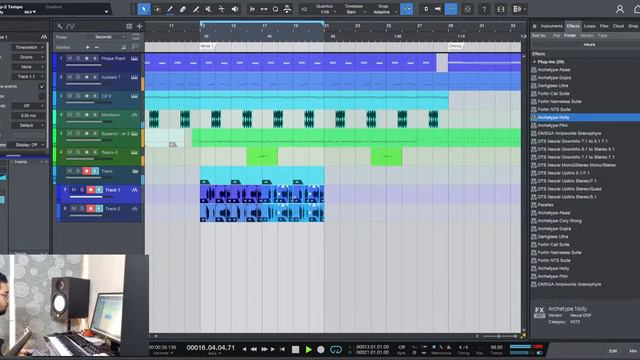This screenshot has height=360, width=640.
Task: Click the green Play button
Action: 309,349
